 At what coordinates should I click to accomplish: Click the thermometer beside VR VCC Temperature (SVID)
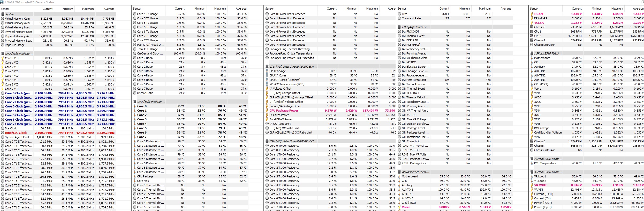pyautogui.click(x=267, y=84)
